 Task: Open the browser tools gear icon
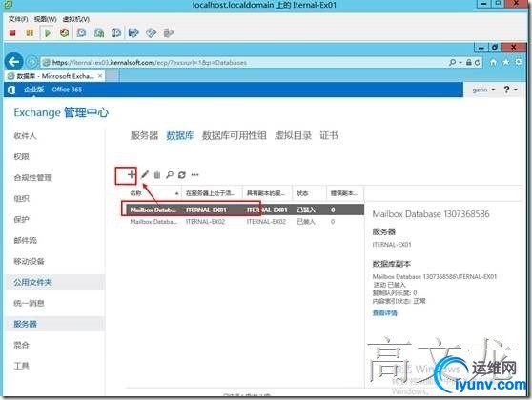tap(518, 62)
